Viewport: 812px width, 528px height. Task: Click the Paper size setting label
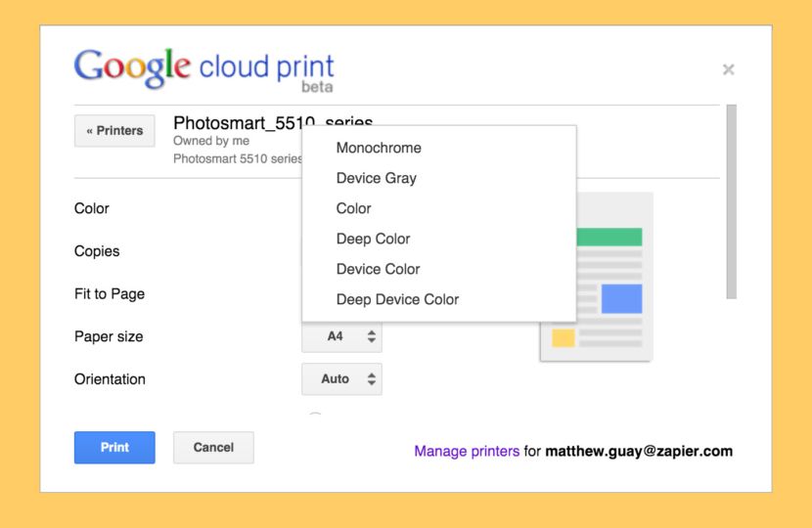point(109,336)
